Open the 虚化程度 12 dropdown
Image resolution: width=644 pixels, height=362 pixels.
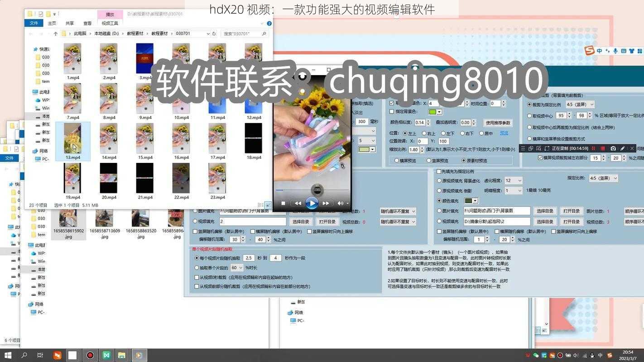513,181
